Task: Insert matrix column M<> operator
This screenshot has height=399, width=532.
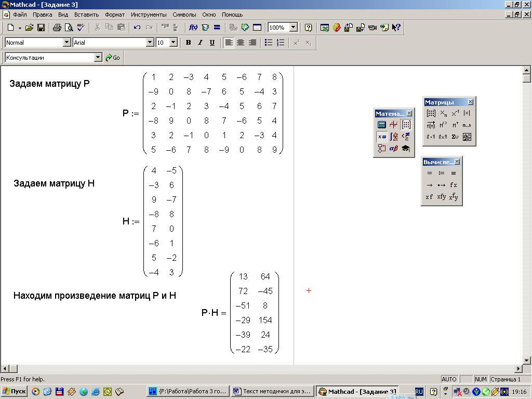Action: pyautogui.click(x=443, y=125)
